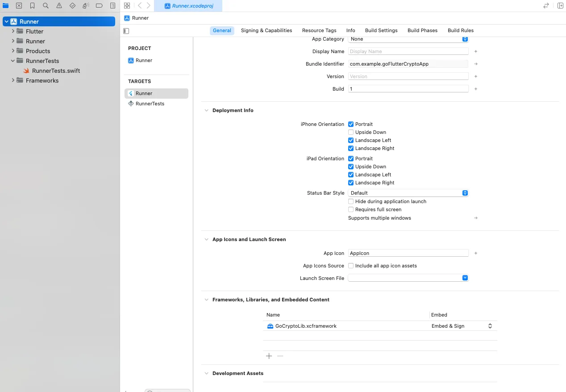Open the Report navigator icon
This screenshot has height=392, width=566.
(112, 6)
